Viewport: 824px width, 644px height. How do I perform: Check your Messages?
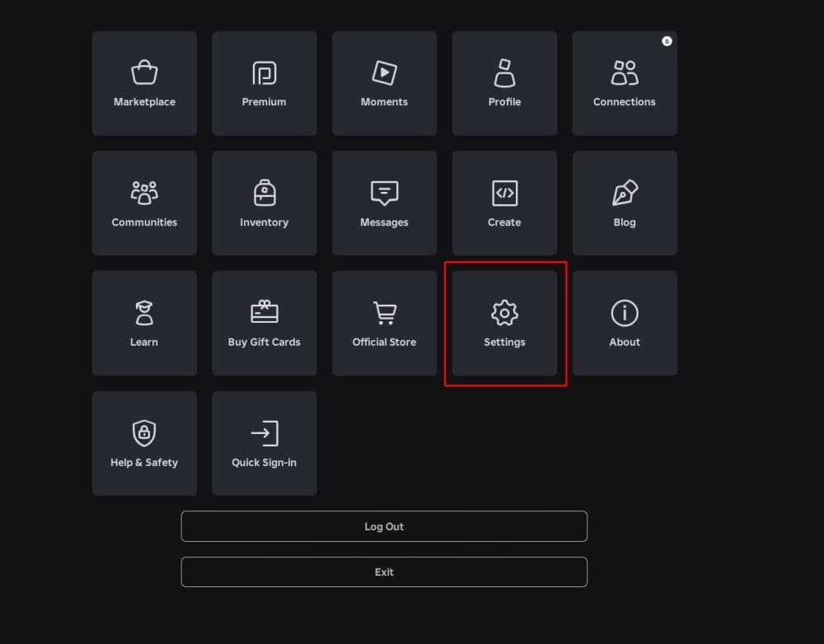pos(384,203)
